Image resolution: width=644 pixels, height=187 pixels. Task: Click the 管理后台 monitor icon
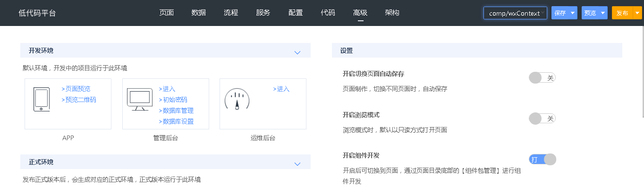[x=140, y=99]
